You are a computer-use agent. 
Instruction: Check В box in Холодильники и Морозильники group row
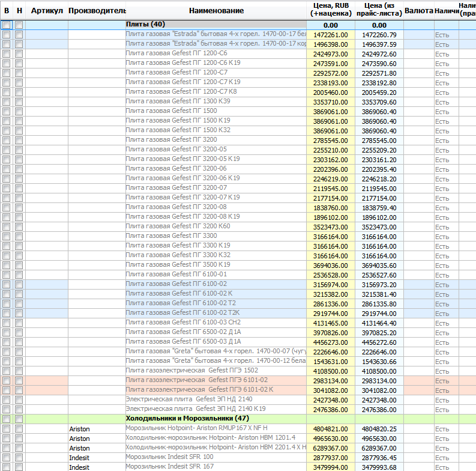7,419
